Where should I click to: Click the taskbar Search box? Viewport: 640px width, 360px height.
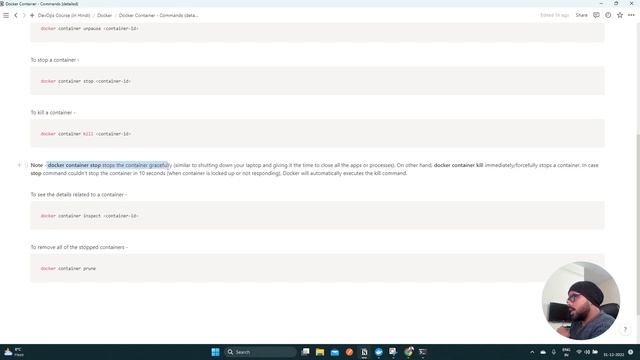tap(260, 352)
